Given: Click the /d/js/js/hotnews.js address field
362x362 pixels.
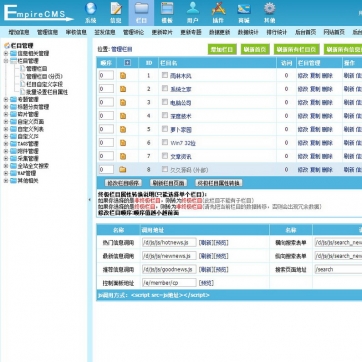Looking at the screenshot, I should [x=169, y=243].
